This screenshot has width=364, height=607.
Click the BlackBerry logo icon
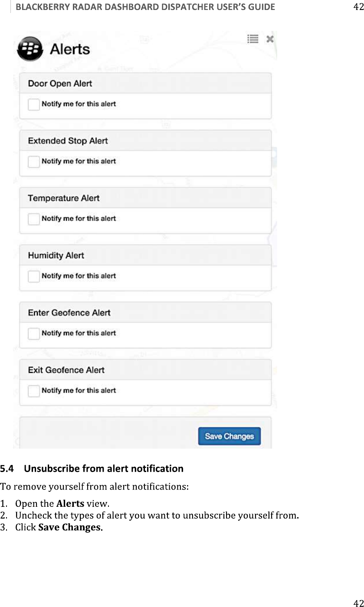[x=30, y=49]
